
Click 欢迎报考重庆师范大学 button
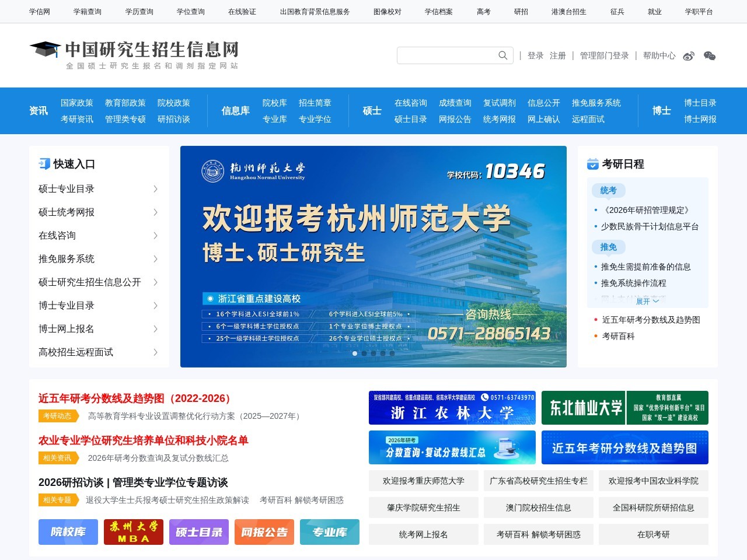[x=424, y=481]
